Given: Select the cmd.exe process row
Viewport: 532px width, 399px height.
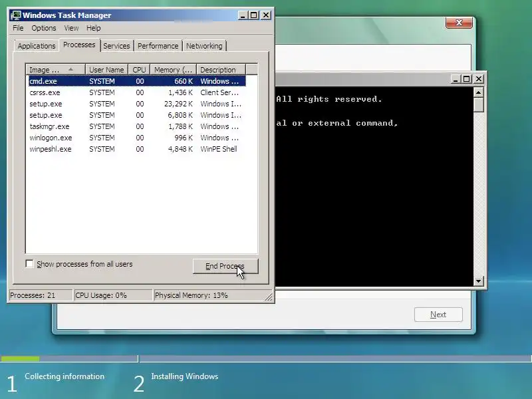Looking at the screenshot, I should click(137, 81).
